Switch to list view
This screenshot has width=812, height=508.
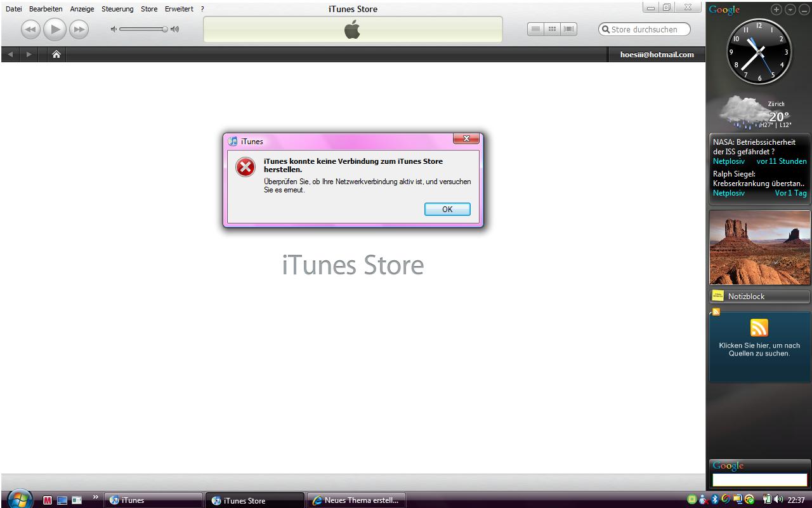click(x=535, y=29)
